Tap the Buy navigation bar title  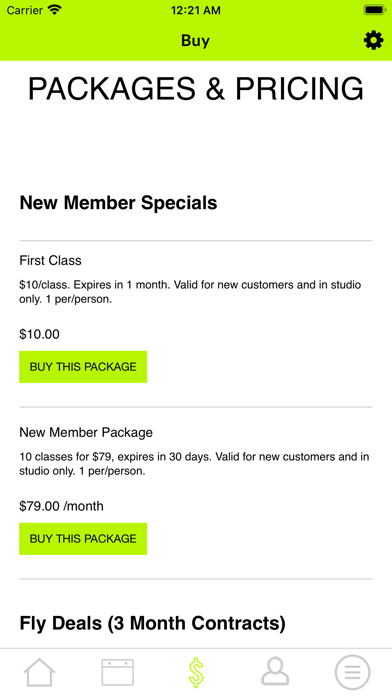point(195,40)
